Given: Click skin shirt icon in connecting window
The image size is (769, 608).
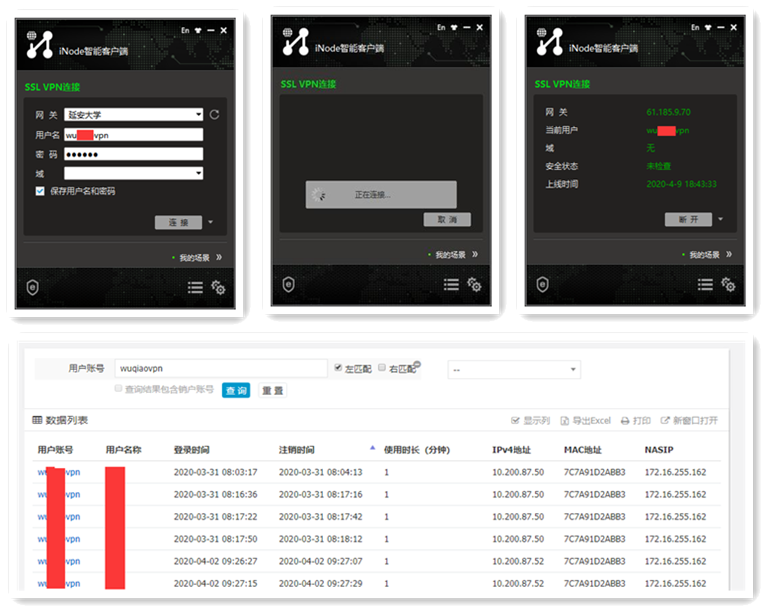Looking at the screenshot, I should click(x=454, y=27).
